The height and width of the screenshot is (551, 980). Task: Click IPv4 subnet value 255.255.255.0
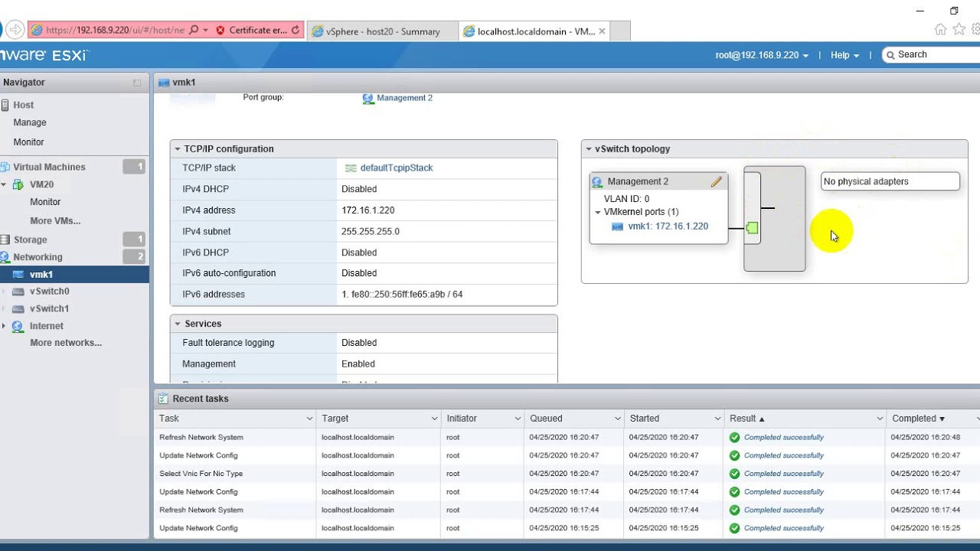point(371,232)
